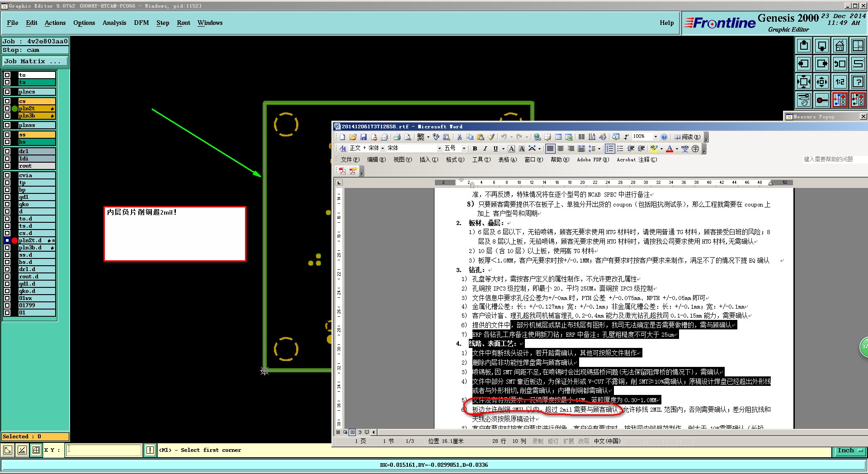Click Cut scissors icon in Word
This screenshot has height=474, width=868.
tap(459, 137)
